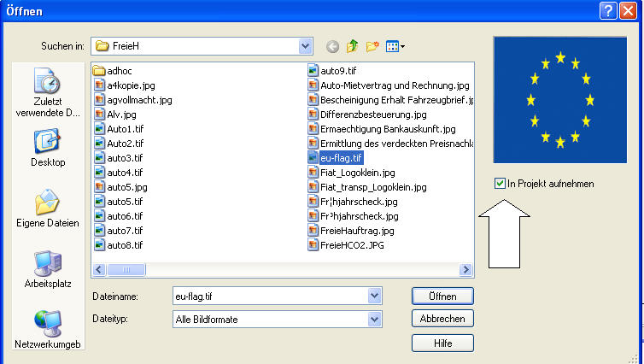Screen dimensions: 644x364
Task: Expand the Dateityp dropdown arrow
Action: coord(374,320)
